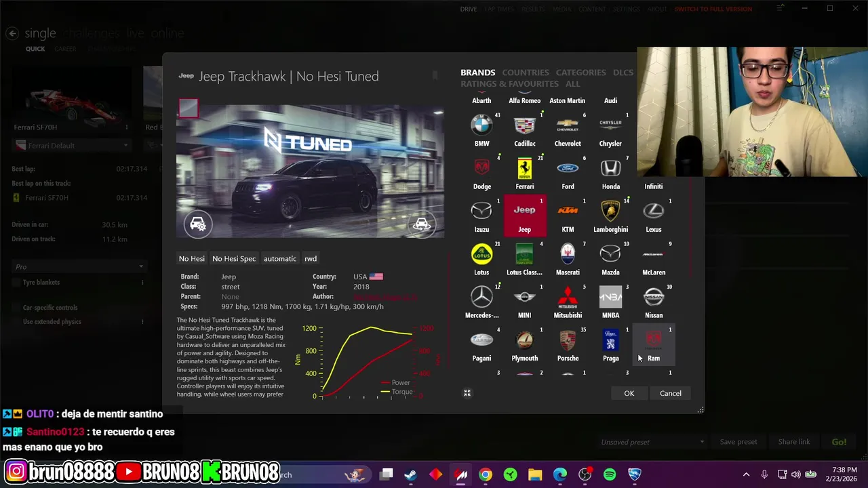Click the Save preset button
Screen dimensions: 868x488
click(x=738, y=442)
